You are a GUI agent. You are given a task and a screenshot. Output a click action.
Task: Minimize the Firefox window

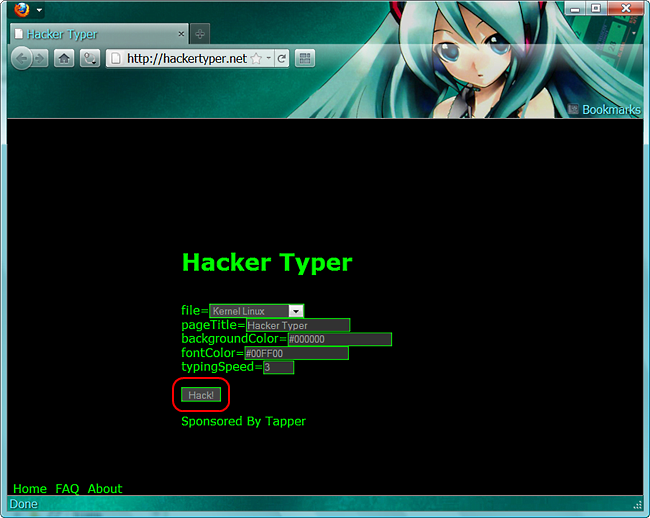point(575,8)
